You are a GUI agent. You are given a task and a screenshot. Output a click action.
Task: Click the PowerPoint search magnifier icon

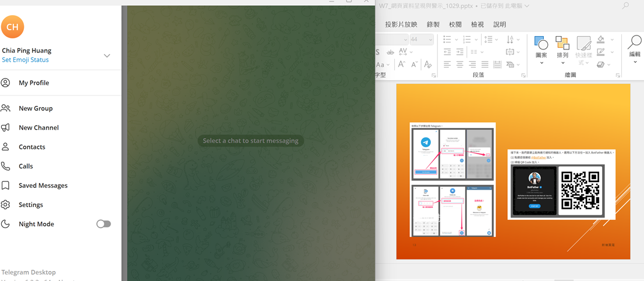click(x=625, y=6)
